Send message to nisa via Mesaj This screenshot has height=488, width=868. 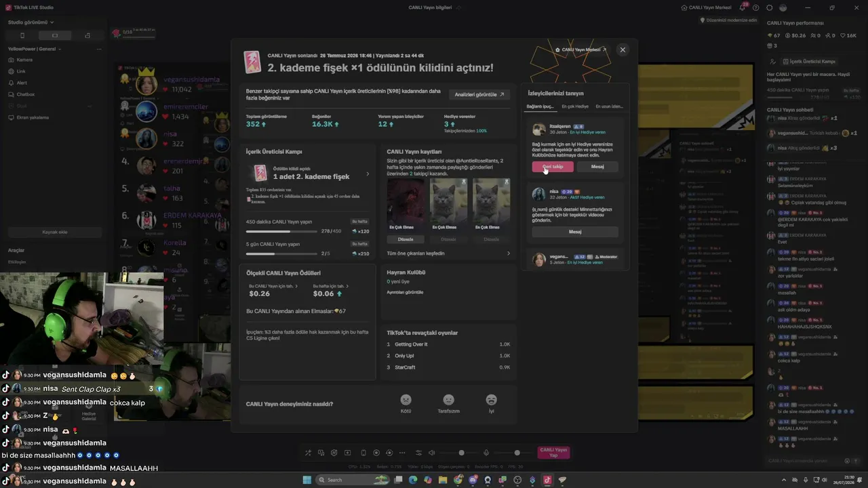pos(575,232)
